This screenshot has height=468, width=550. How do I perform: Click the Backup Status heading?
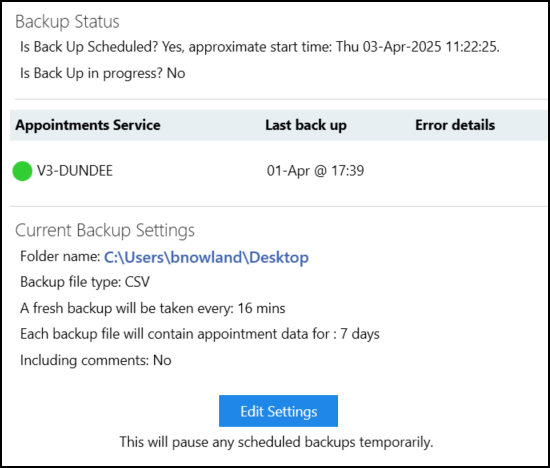[67, 22]
